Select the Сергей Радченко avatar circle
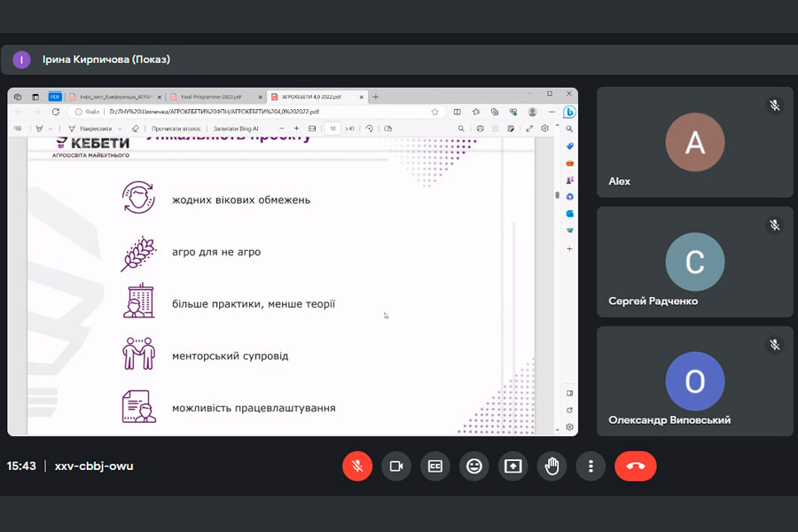 click(694, 262)
